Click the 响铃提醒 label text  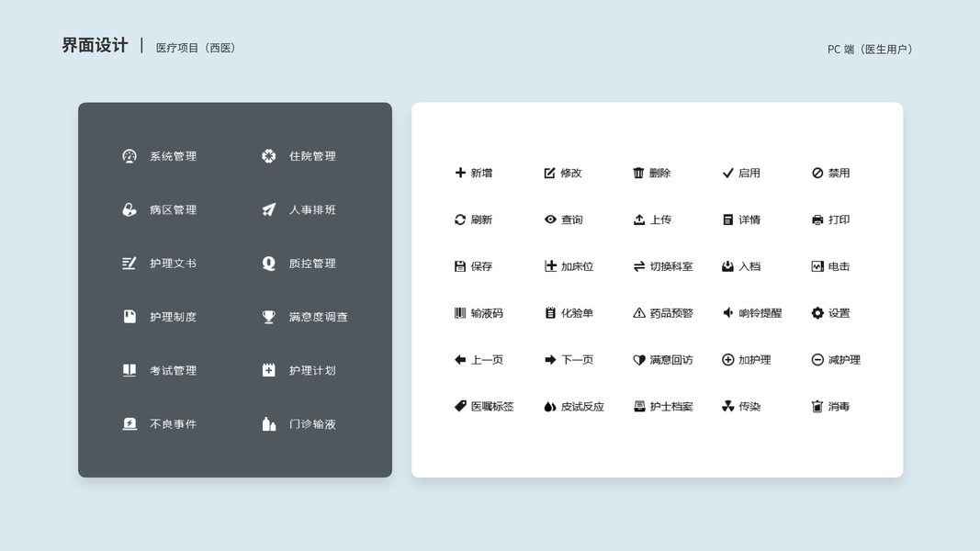(760, 313)
